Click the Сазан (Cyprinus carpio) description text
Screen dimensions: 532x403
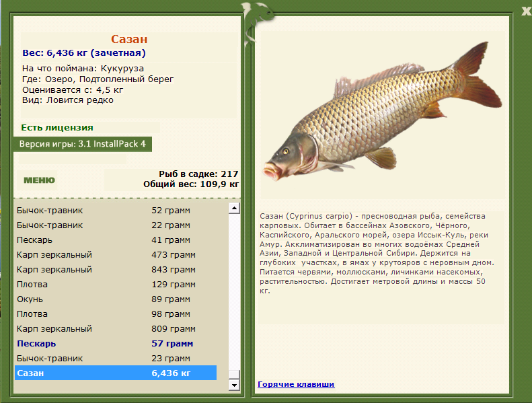[377, 253]
